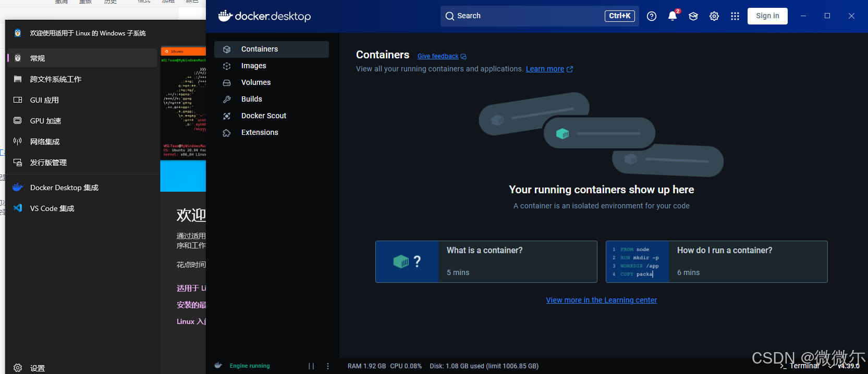This screenshot has width=868, height=374.
Task: Select GUI 应用 in WSL window
Action: (82, 99)
